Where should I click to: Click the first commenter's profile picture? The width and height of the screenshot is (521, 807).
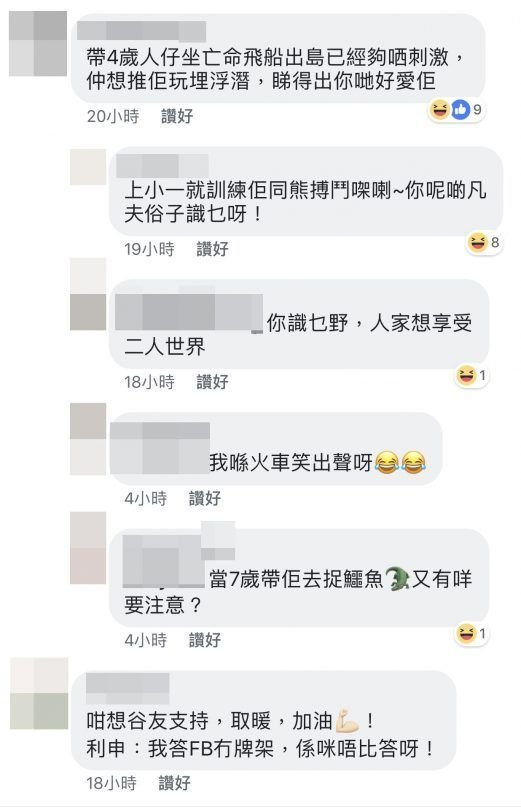(38, 43)
